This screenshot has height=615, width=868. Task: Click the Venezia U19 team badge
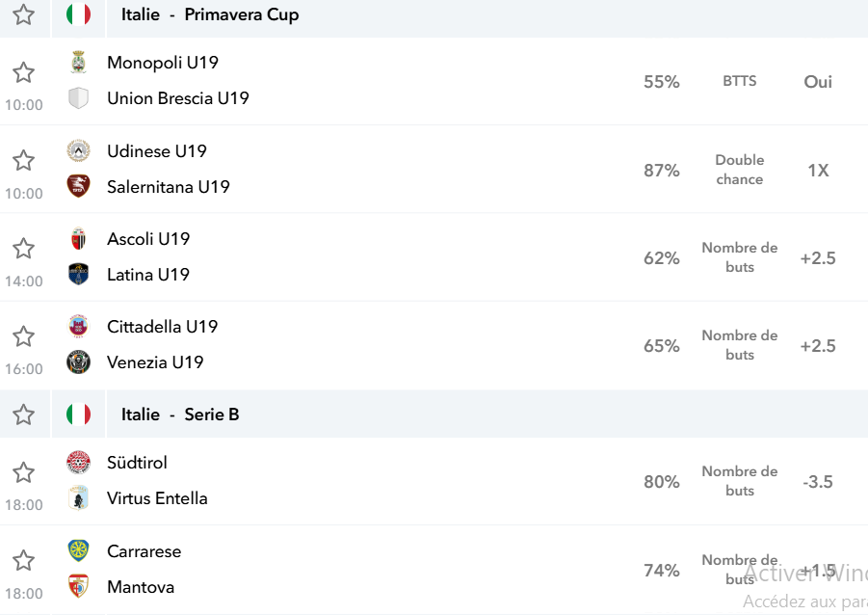tap(78, 361)
